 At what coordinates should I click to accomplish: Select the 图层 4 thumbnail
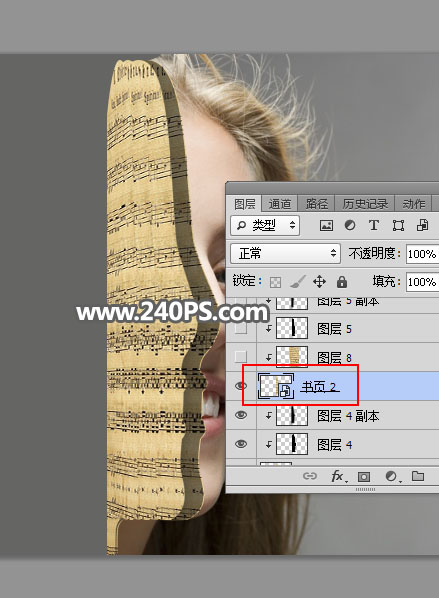tap(292, 444)
